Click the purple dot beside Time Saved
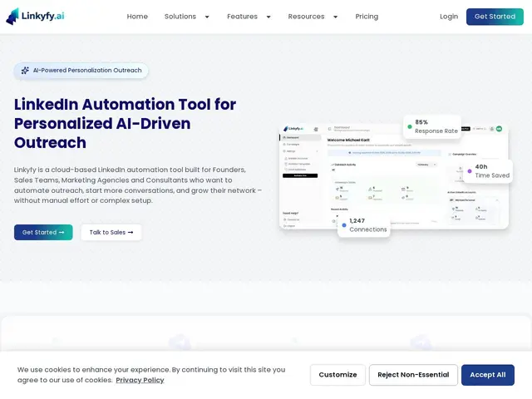This screenshot has height=399, width=532. coord(470,171)
